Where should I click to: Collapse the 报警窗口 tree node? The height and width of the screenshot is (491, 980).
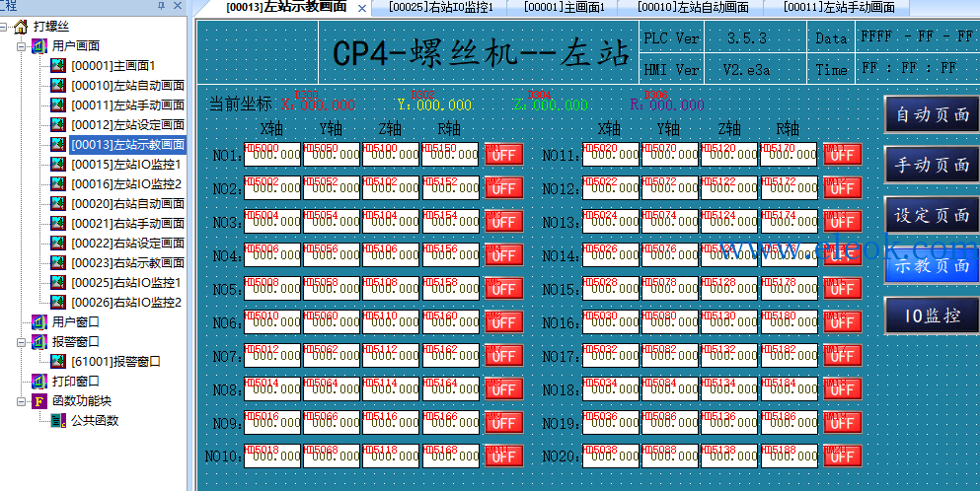point(22,342)
